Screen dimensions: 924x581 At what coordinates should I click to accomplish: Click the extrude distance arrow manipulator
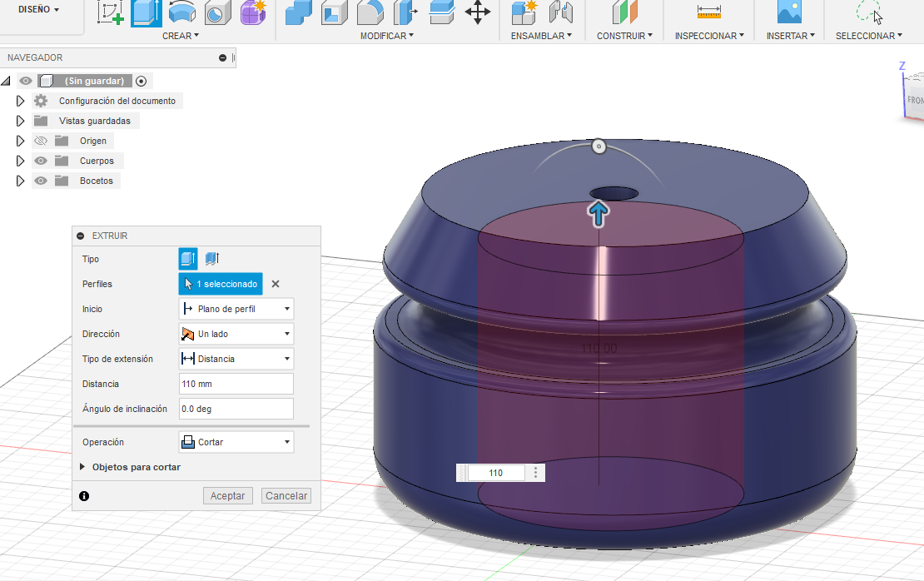pyautogui.click(x=599, y=214)
